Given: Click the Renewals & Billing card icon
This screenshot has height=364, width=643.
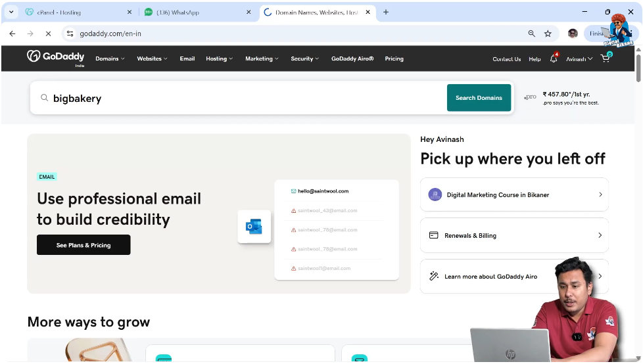Looking at the screenshot, I should click(433, 235).
